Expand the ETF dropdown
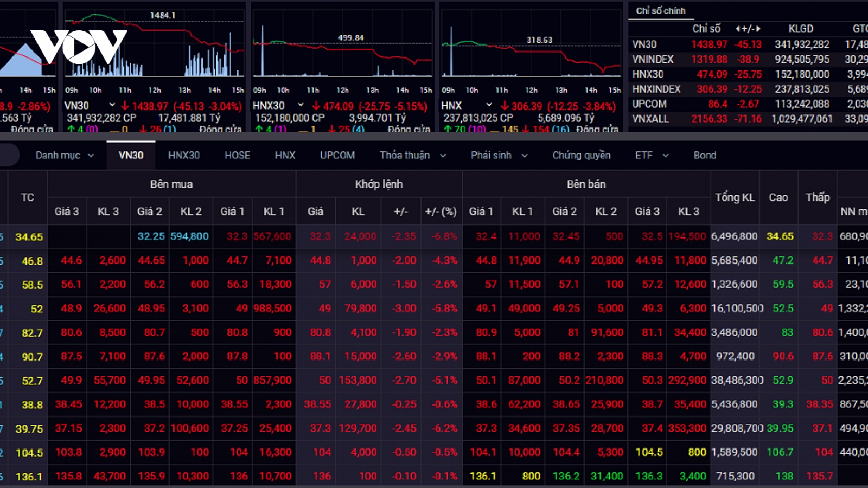This screenshot has height=488, width=868. point(652,155)
